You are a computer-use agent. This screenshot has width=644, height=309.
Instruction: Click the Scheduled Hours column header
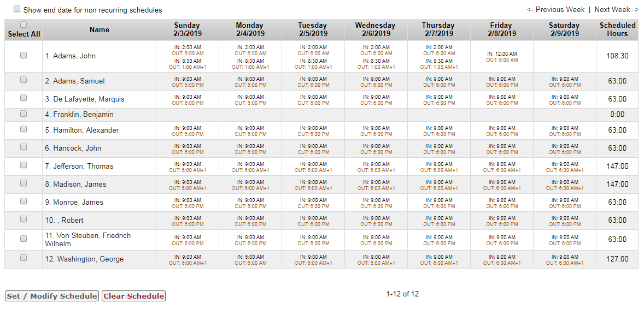point(617,29)
